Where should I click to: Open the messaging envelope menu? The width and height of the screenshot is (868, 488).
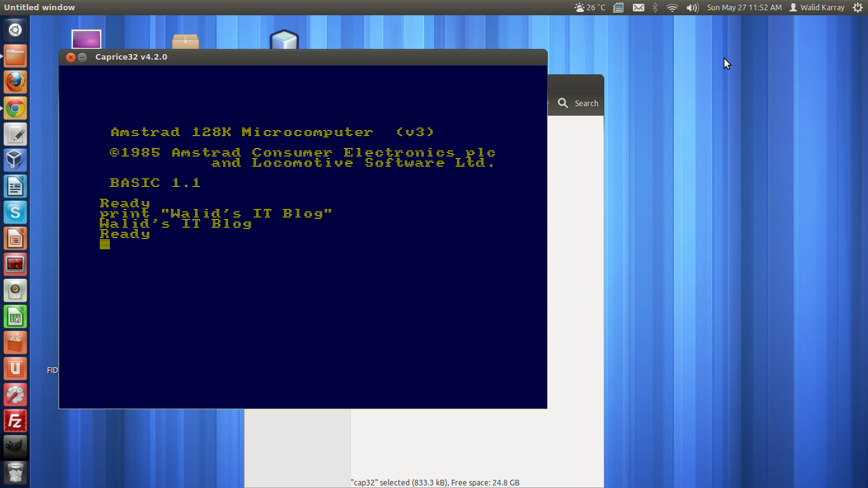(638, 8)
